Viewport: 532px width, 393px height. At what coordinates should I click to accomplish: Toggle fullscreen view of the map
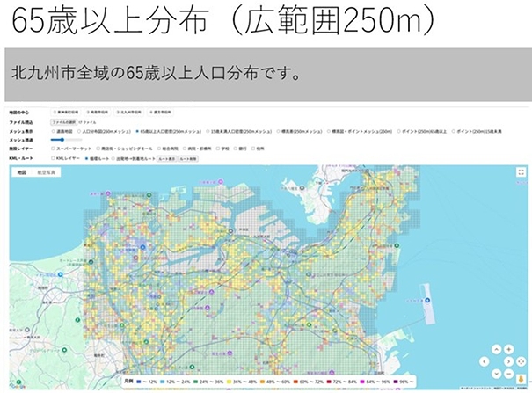(521, 172)
